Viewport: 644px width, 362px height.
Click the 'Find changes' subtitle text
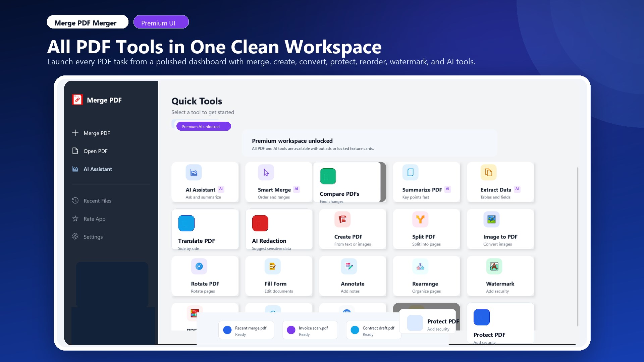point(331,201)
